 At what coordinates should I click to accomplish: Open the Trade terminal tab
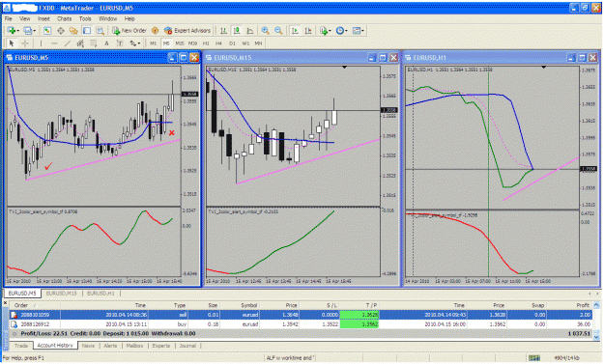[x=21, y=346]
